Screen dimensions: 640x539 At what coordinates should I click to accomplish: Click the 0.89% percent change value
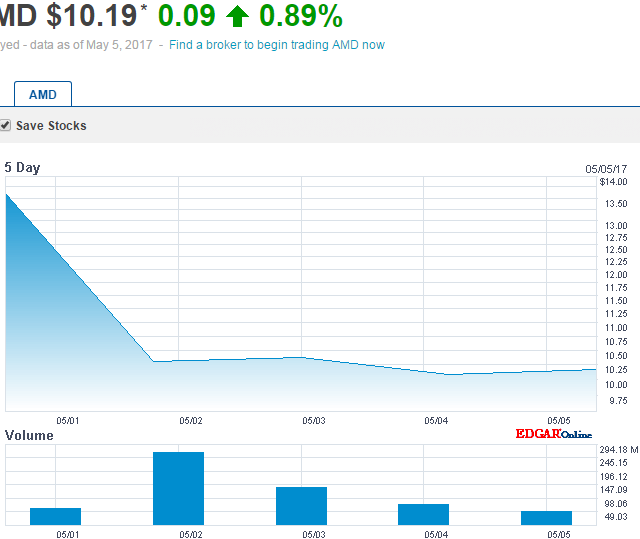tap(301, 16)
